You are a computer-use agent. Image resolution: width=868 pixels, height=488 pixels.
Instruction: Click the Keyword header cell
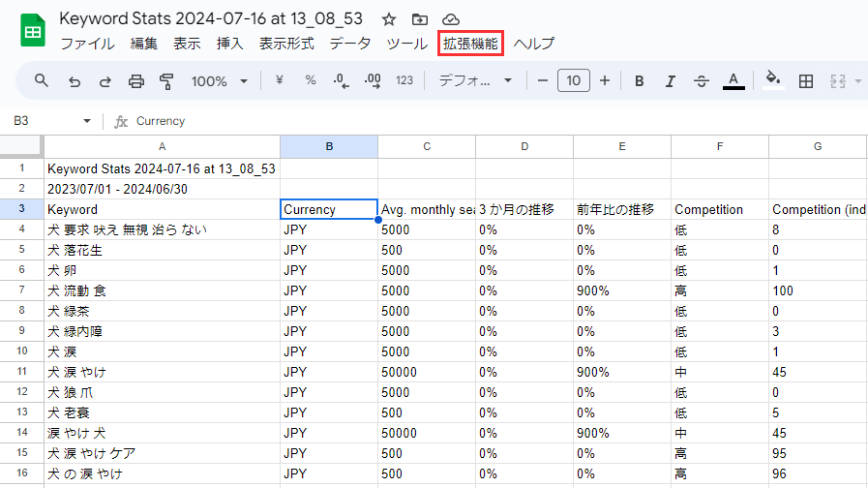coord(163,209)
